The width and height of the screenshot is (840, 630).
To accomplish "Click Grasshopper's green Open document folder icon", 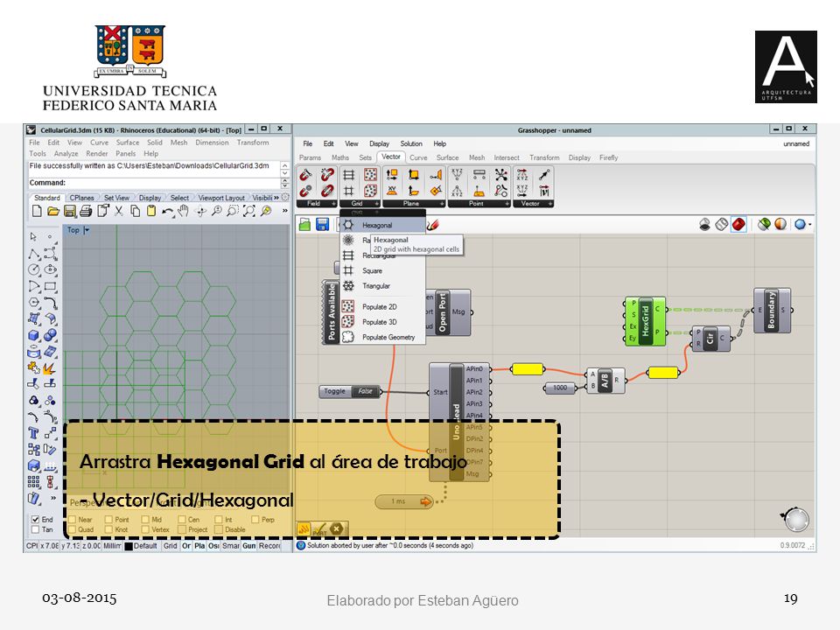I will coord(304,225).
